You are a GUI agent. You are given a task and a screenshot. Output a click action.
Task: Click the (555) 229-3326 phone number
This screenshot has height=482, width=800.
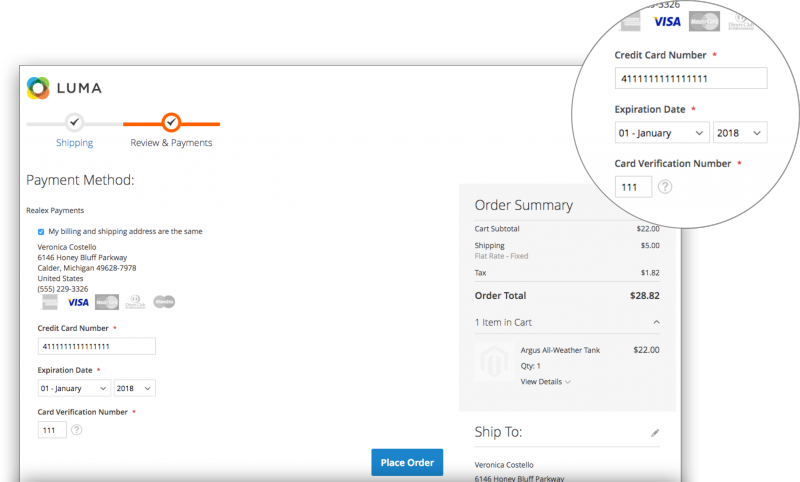[63, 289]
